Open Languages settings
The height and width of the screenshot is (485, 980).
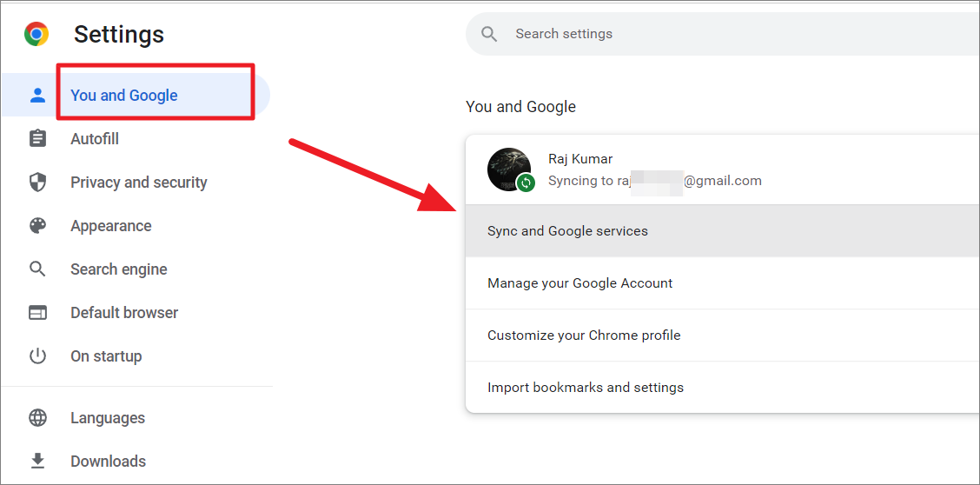tap(108, 417)
